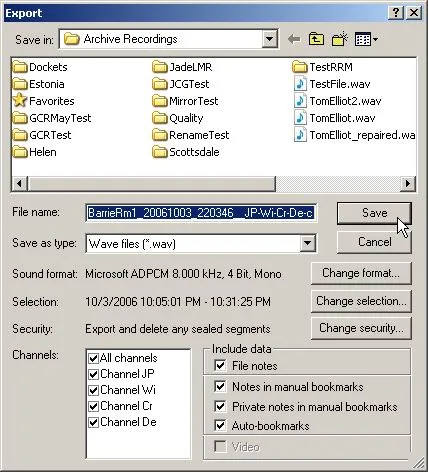Screen dimensions: 428x472
Task: Open the Change security dialog button
Action: tap(361, 328)
